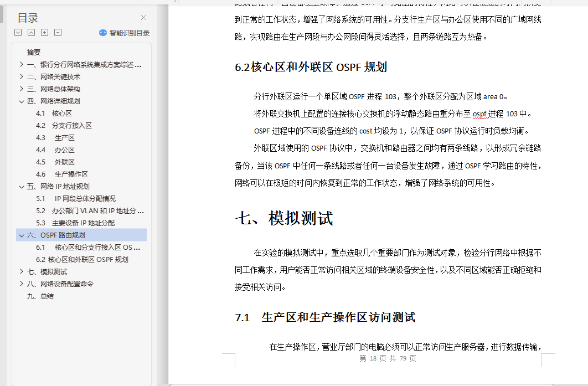This screenshot has height=386, width=588.
Task: Click the plus box icon in 目录 toolbar
Action: coord(45,33)
